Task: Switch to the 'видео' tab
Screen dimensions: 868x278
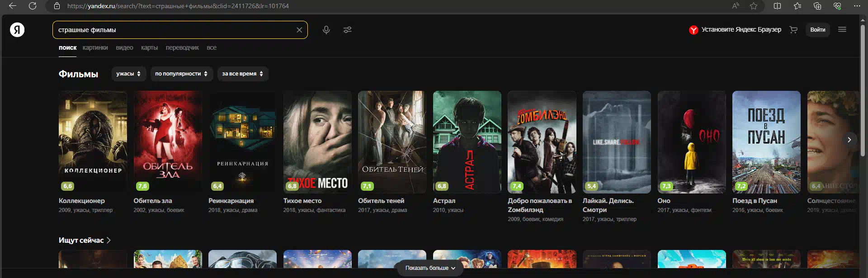Action: [124, 47]
